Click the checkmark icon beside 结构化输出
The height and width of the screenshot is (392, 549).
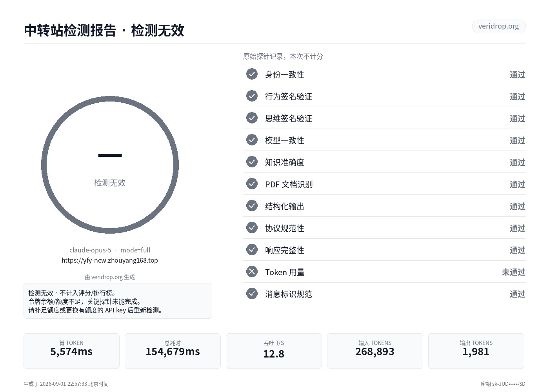tap(252, 206)
